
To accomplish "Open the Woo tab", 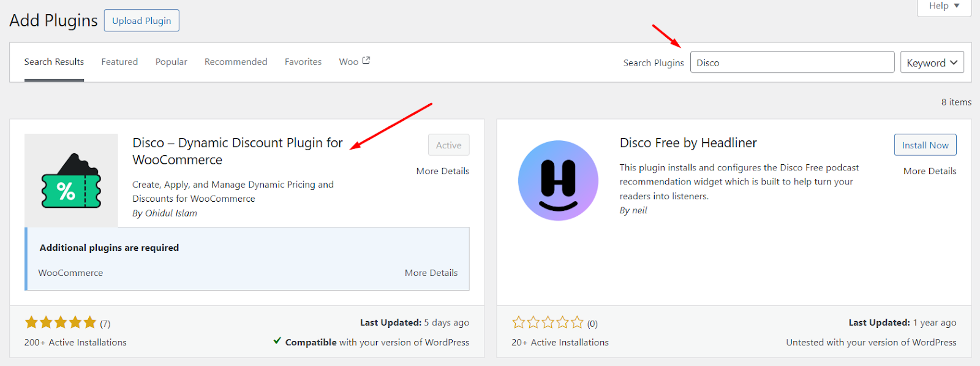I will click(x=354, y=62).
